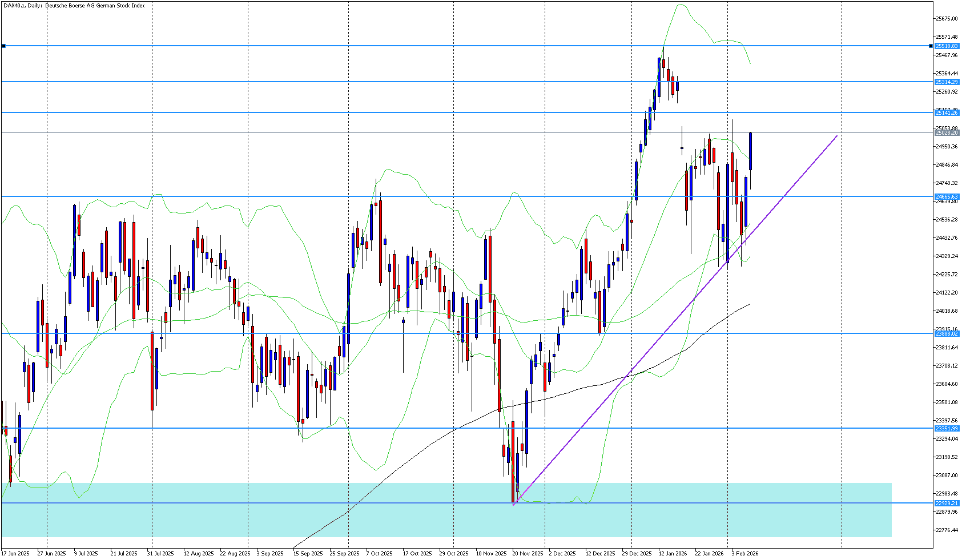The image size is (966, 560).
Task: Click the 12 Aug 2025 date label
Action: (199, 554)
